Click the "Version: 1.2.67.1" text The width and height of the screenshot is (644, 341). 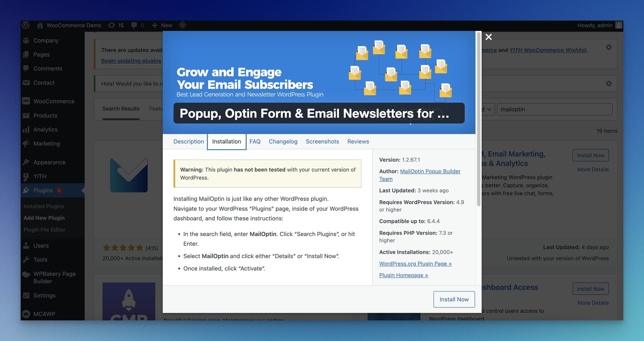click(400, 160)
